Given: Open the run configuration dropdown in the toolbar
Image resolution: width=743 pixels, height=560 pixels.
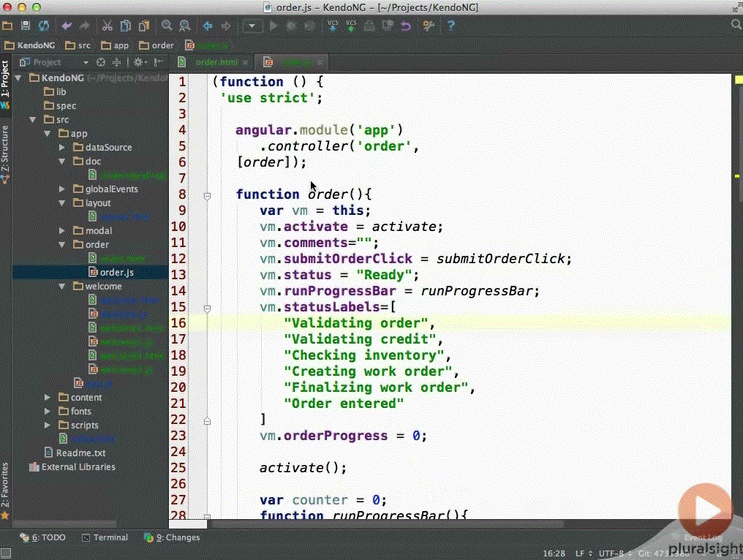Looking at the screenshot, I should [252, 25].
